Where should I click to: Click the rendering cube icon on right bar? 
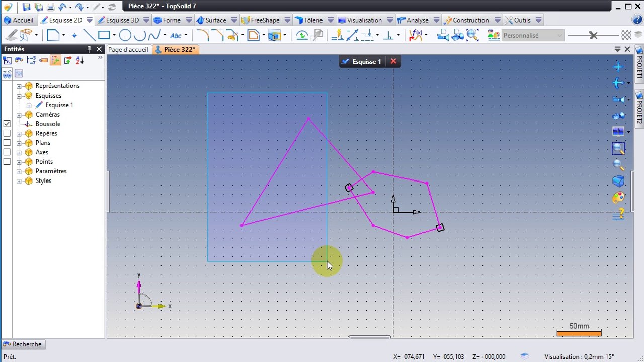(618, 181)
